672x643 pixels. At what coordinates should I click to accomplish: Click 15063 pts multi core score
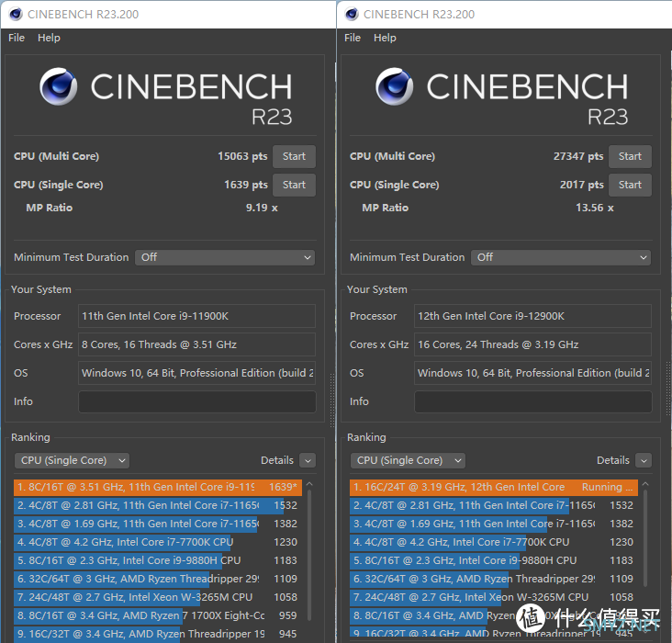242,156
